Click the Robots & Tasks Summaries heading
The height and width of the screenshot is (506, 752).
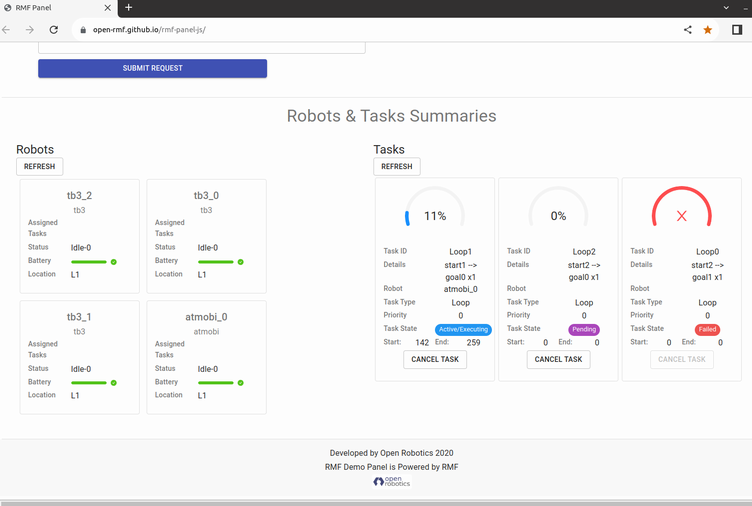point(391,116)
